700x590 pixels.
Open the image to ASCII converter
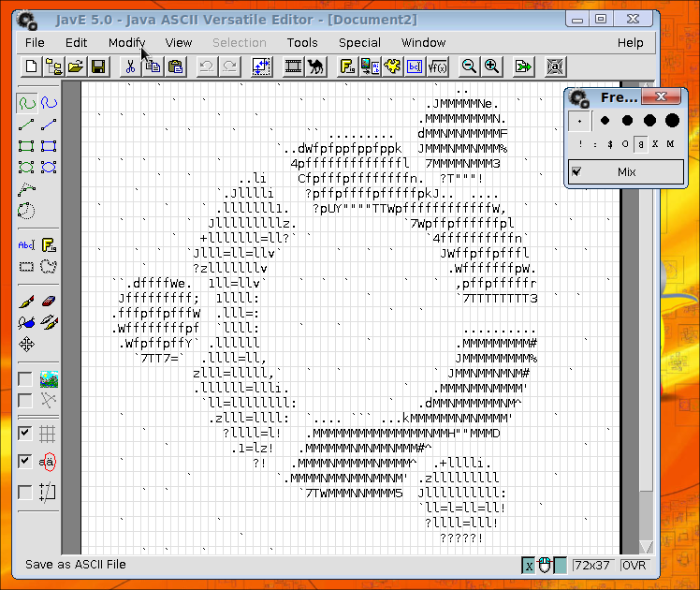(x=370, y=67)
